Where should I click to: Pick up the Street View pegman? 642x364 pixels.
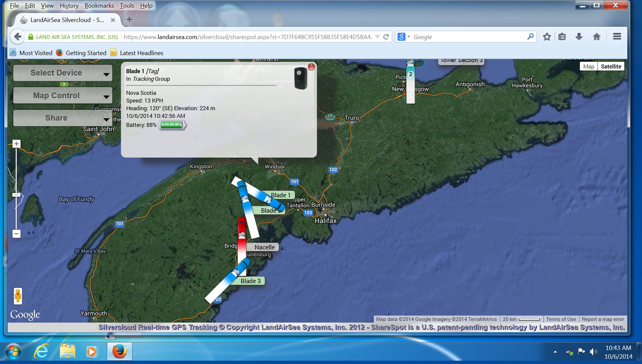pos(18,296)
